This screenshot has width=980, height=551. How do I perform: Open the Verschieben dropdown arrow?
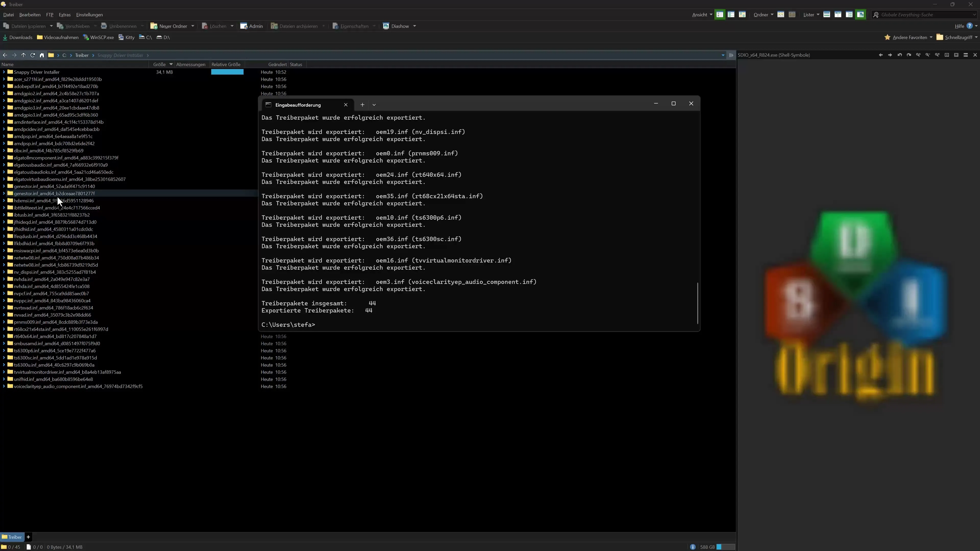[96, 26]
